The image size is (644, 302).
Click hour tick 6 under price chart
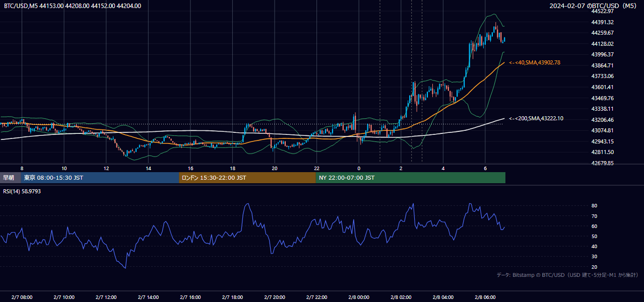485,168
